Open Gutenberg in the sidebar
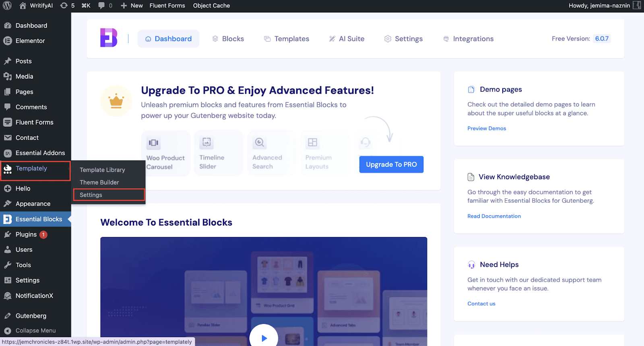 coord(35,316)
